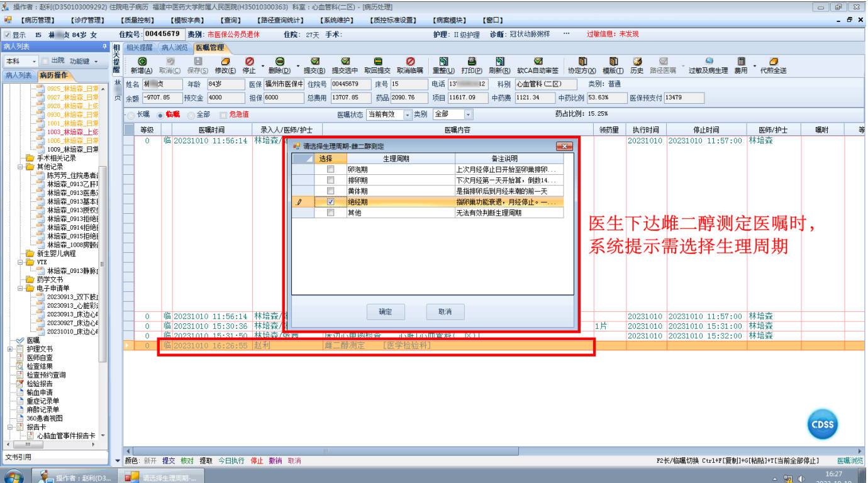The image size is (868, 483).
Task: Toggle the 危急值 checkbox
Action: coord(223,114)
